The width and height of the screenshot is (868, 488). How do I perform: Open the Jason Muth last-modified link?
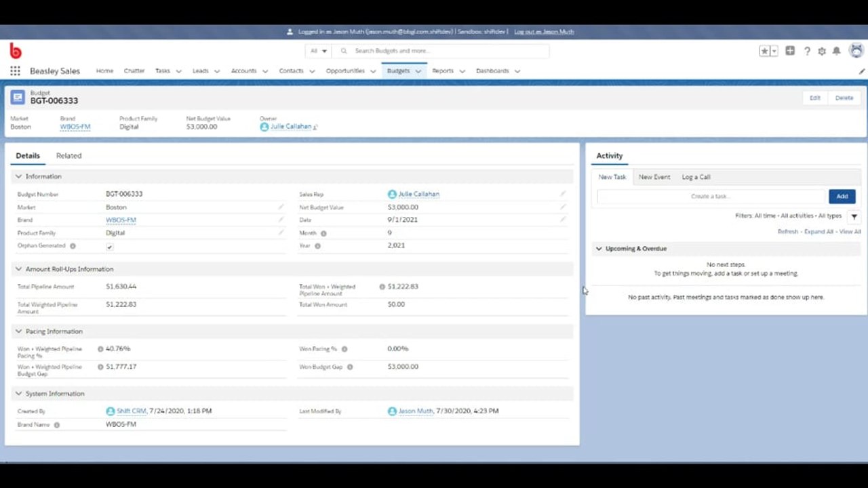pyautogui.click(x=416, y=411)
